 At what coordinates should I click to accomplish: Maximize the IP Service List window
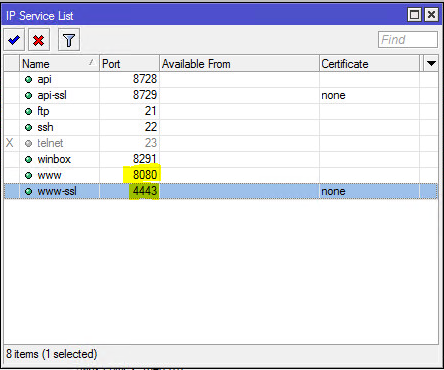(414, 15)
